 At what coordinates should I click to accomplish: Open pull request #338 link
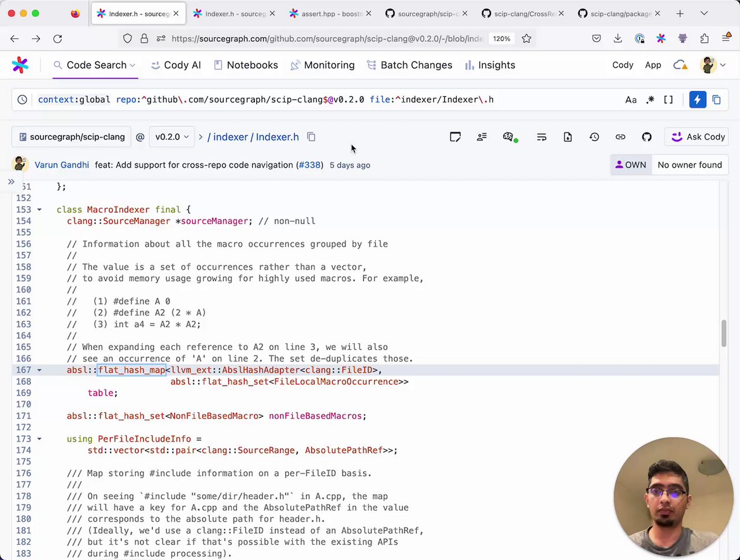point(309,165)
